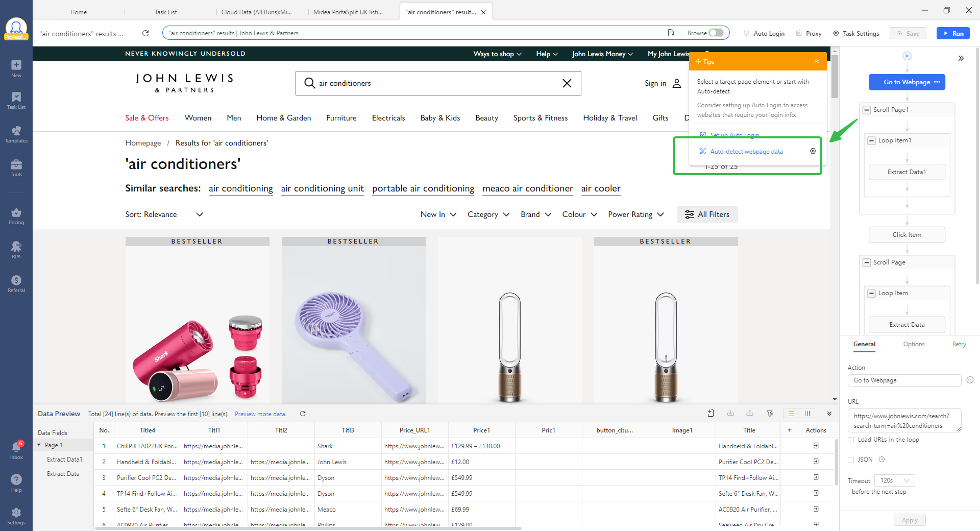Collapse the Loop Item1 workflow block

coord(872,140)
